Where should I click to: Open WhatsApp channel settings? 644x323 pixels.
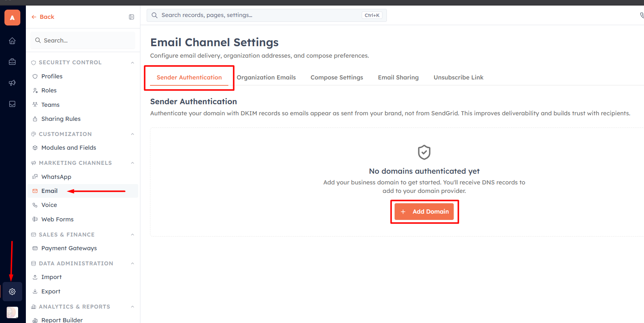pos(83,177)
